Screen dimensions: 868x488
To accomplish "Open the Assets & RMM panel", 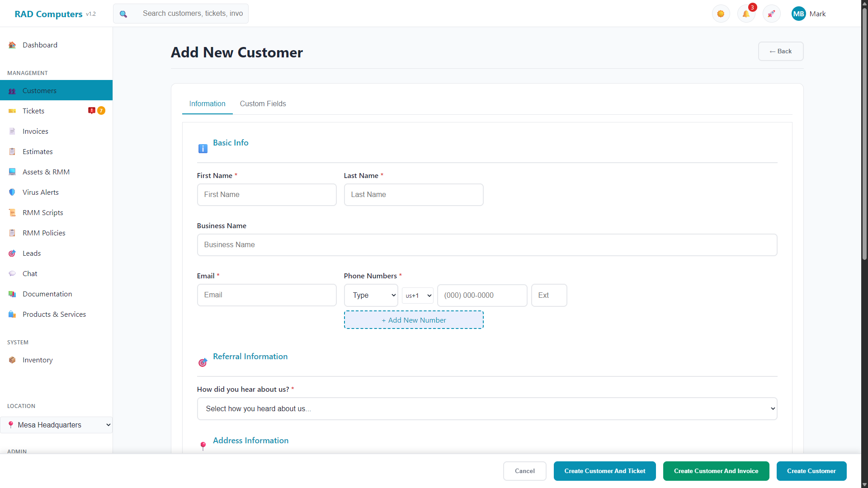I will coord(46,172).
